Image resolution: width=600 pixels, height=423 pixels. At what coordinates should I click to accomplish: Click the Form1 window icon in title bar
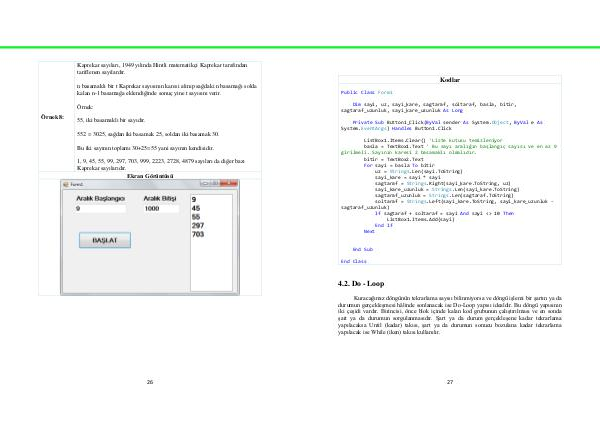coord(66,185)
